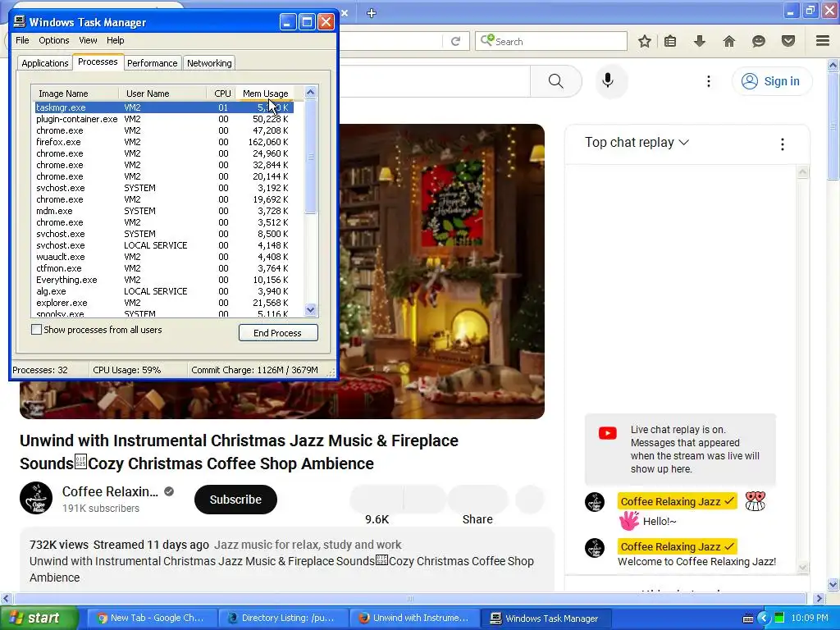The image size is (840, 630).
Task: Click the Task Manager title bar icon
Action: click(x=20, y=21)
